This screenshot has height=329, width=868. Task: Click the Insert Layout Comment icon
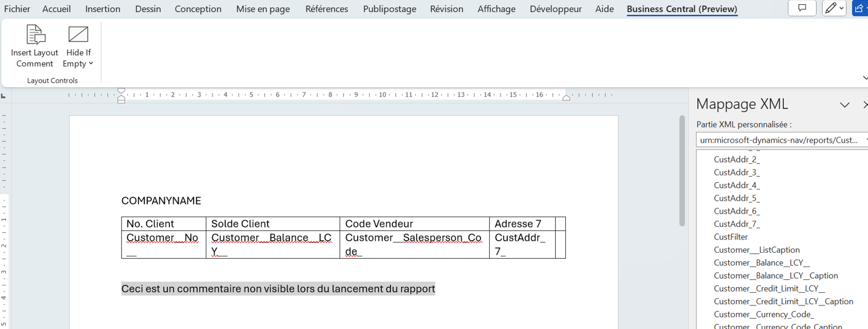click(35, 35)
